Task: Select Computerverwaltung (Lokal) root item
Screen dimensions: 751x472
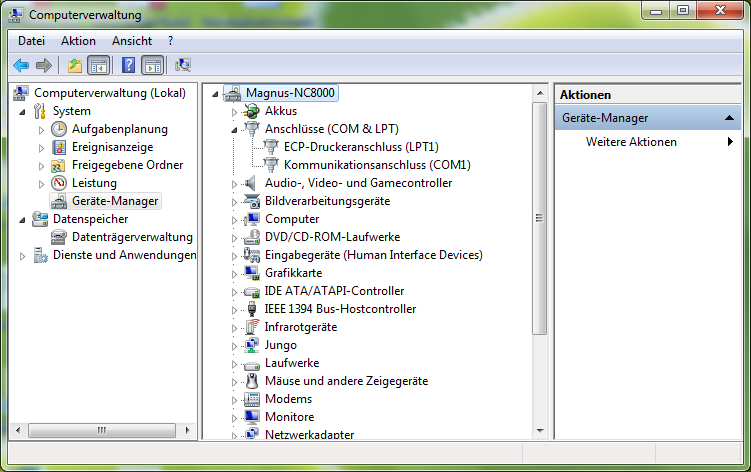Action: 110,93
